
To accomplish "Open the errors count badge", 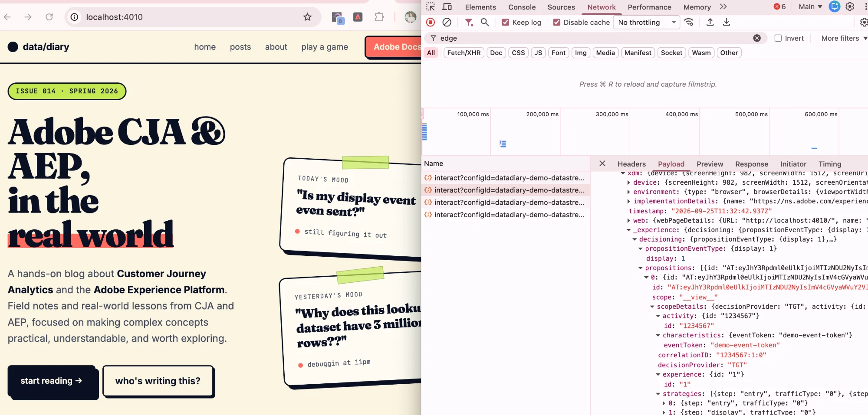I will pyautogui.click(x=780, y=7).
